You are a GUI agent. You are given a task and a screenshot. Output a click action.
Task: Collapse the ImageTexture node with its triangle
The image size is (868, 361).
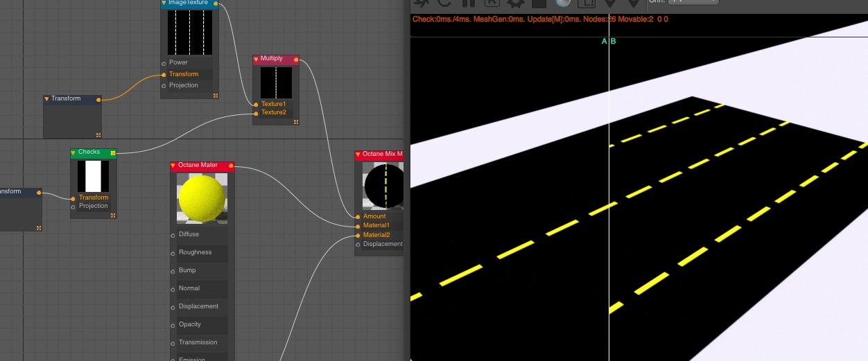coord(164,3)
